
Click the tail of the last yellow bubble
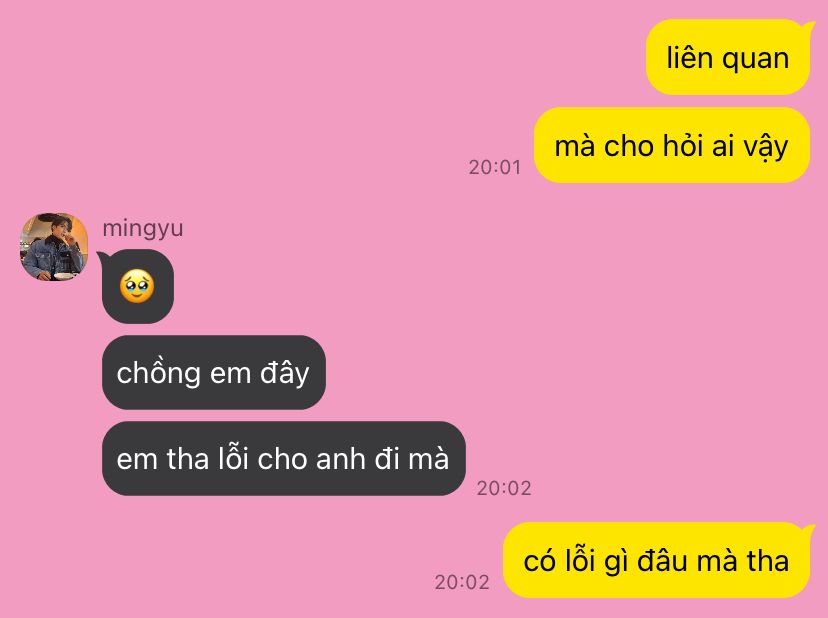808,529
